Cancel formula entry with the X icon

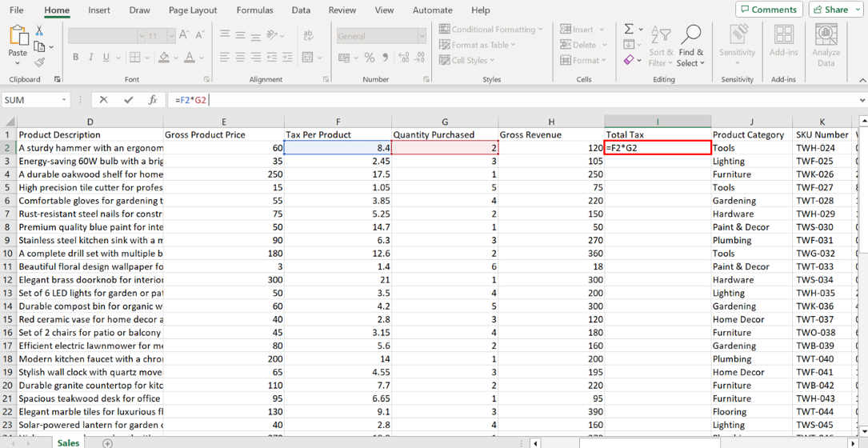click(x=103, y=100)
